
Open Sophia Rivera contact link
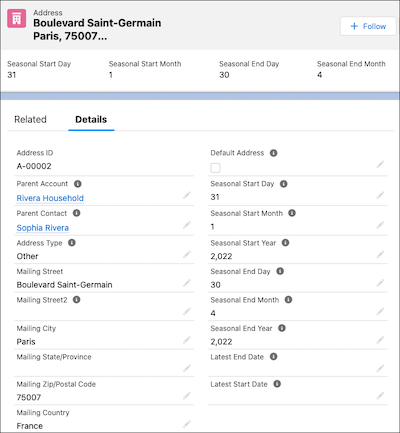pos(43,228)
